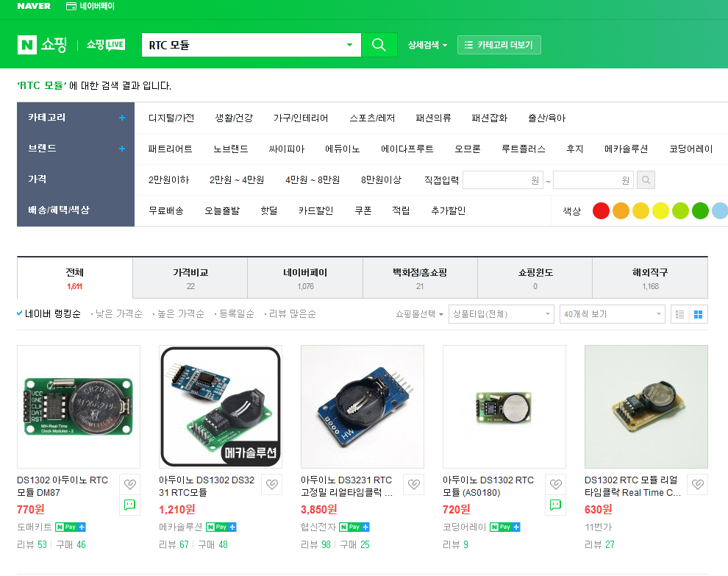
Task: Filter by 쿠폰 benefit
Action: pyautogui.click(x=363, y=211)
